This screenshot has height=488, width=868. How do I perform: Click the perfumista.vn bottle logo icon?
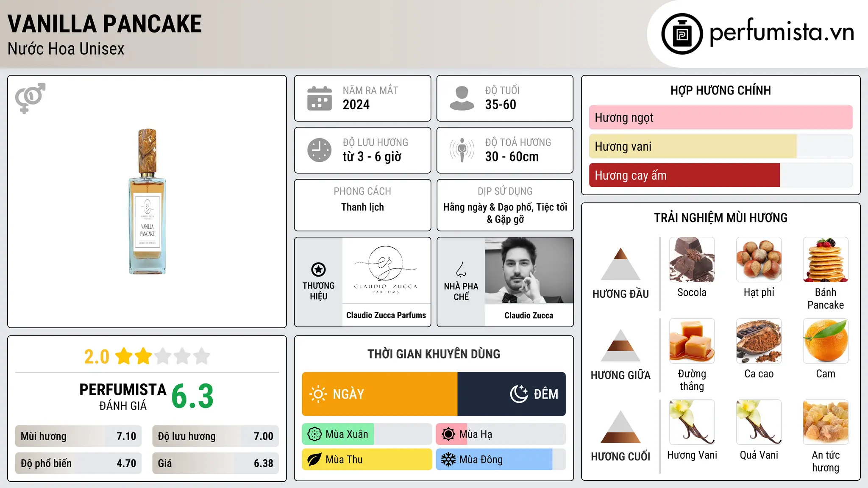682,34
